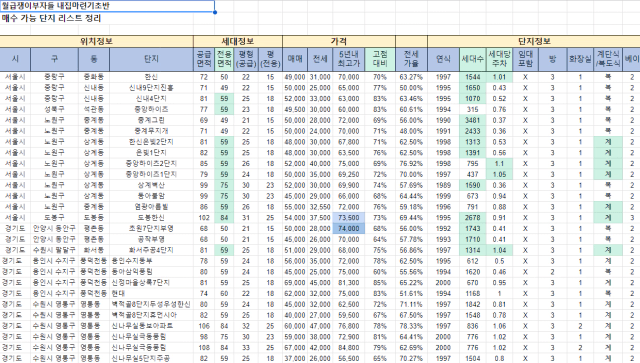Click the subtitle cell 매수 가능 단지 리스트 정리
This screenshot has height=363, width=640.
[x=51, y=18]
